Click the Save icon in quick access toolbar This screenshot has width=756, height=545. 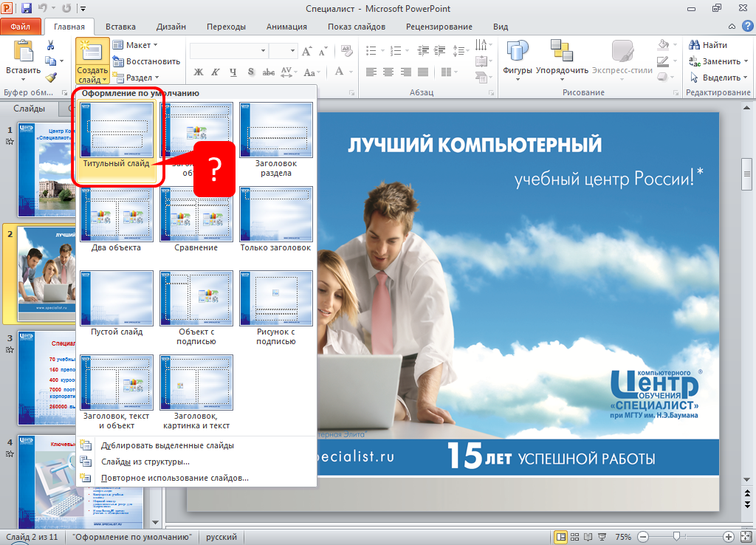[x=26, y=8]
